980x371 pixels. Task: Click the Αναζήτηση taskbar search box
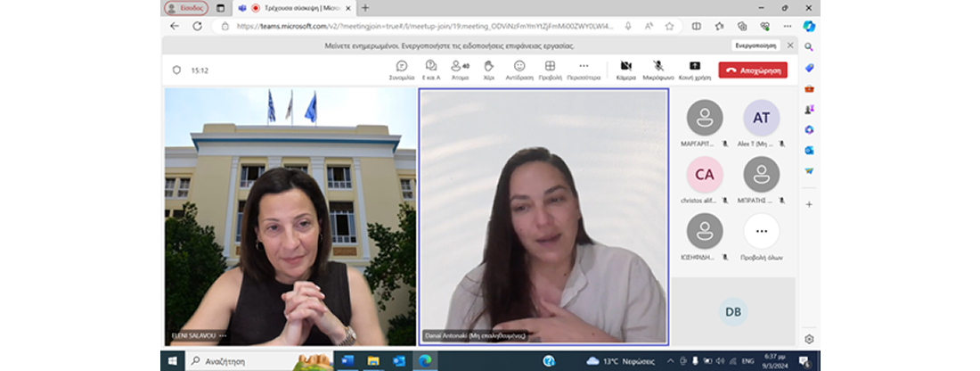pyautogui.click(x=261, y=361)
